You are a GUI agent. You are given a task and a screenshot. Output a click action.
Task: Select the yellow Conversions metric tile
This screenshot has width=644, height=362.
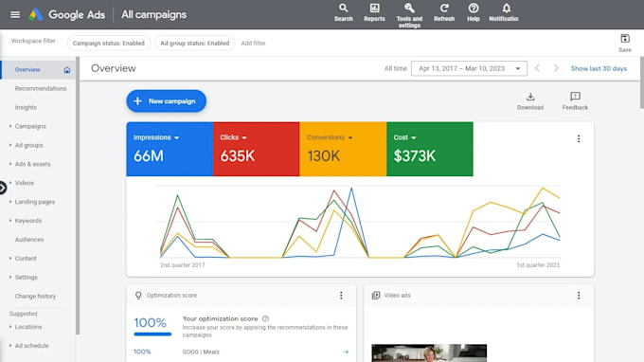point(343,149)
